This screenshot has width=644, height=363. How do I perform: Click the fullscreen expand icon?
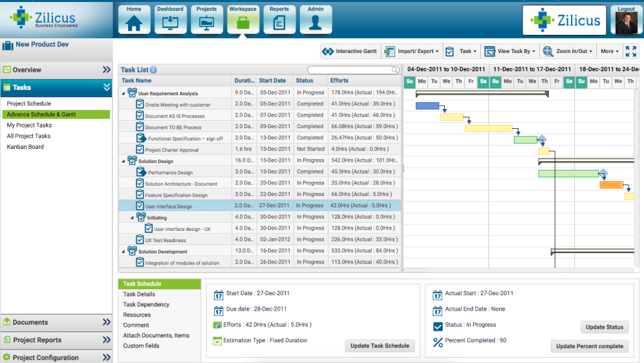pyautogui.click(x=631, y=51)
